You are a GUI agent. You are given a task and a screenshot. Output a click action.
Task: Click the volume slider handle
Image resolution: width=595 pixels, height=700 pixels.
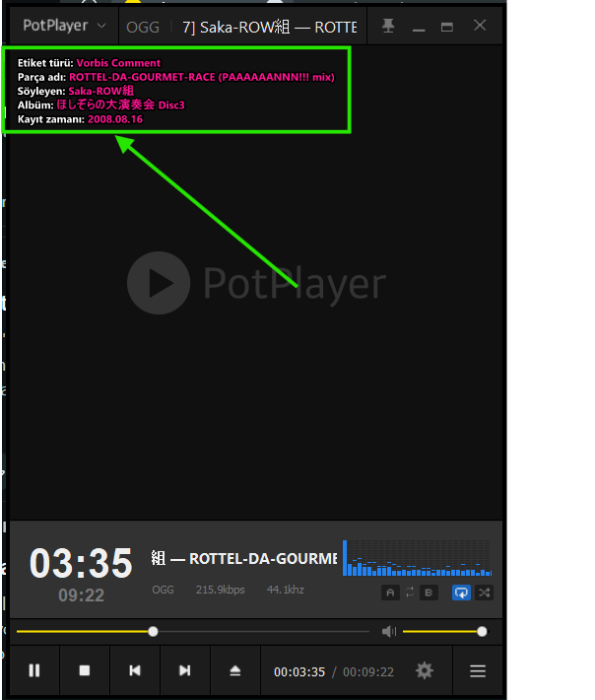(482, 632)
